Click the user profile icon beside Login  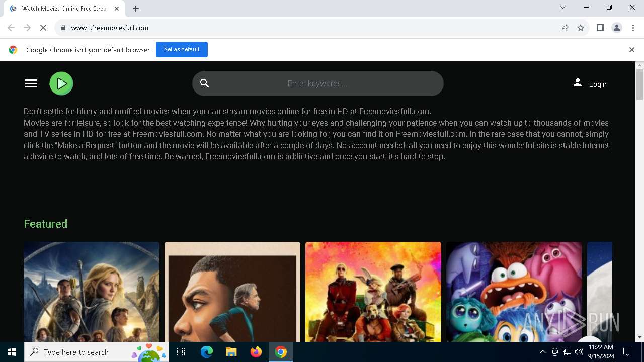point(577,83)
